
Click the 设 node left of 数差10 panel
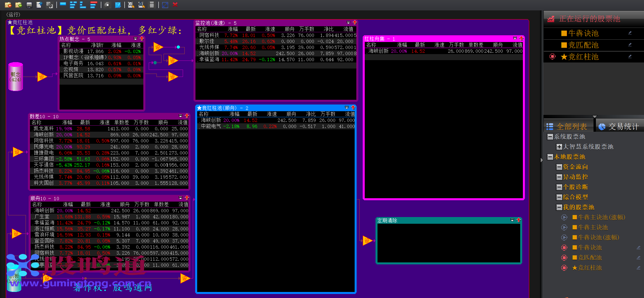pyautogui.click(x=17, y=152)
